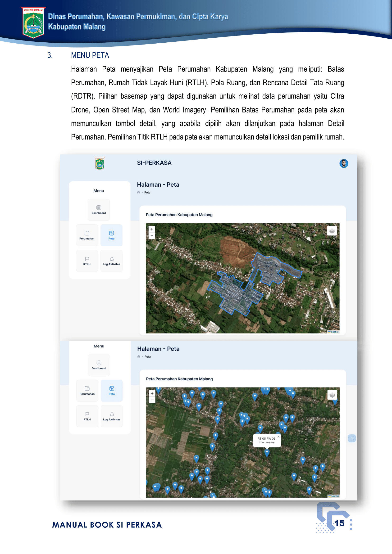The image size is (392, 554).
Task: Zoom out on the housing boundary polygon map
Action: pyautogui.click(x=152, y=235)
